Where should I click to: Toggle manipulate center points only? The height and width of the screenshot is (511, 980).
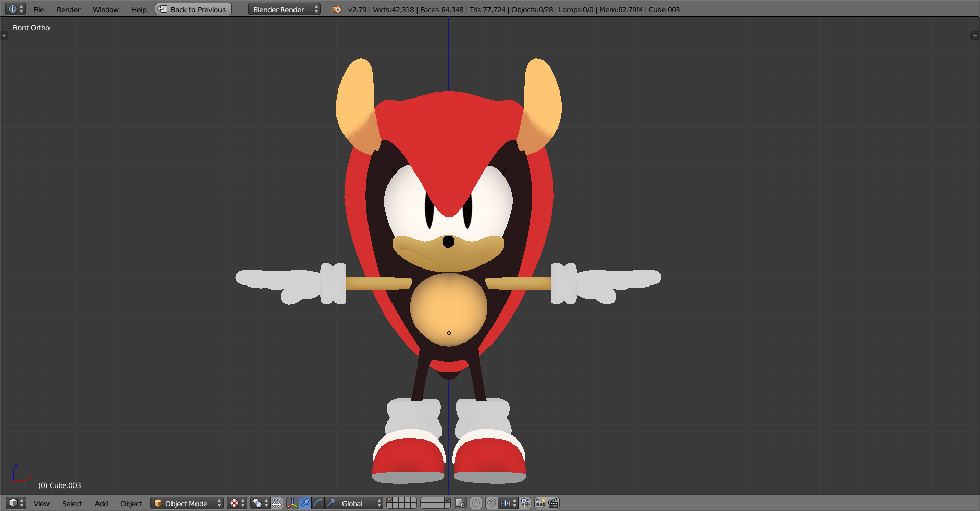pyautogui.click(x=277, y=503)
